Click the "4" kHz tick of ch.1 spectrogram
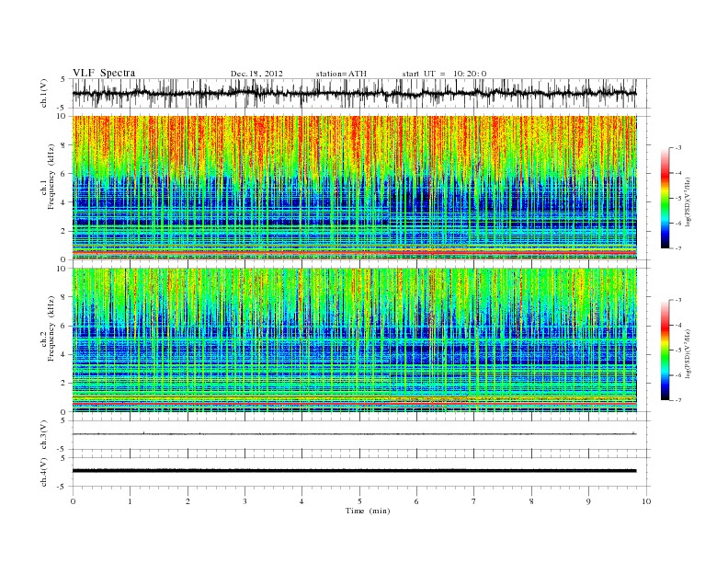Screen dimensions: 728x563 63,202
